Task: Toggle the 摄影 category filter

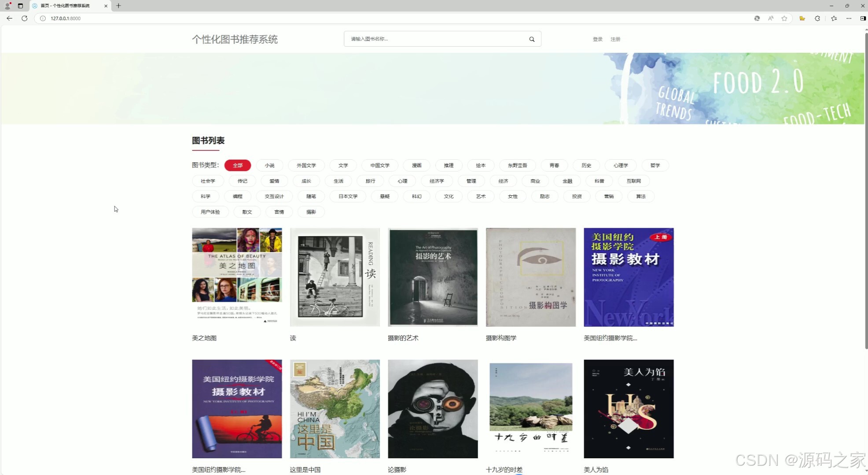Action: (311, 212)
